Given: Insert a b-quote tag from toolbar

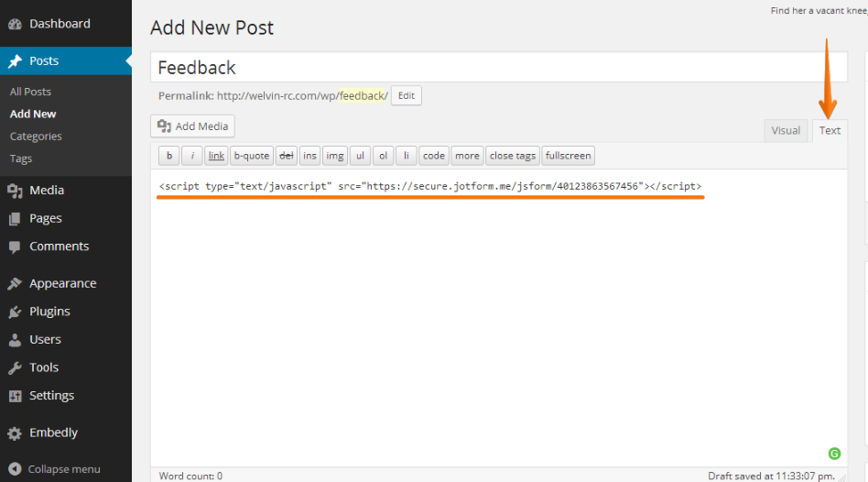Looking at the screenshot, I should pos(251,156).
